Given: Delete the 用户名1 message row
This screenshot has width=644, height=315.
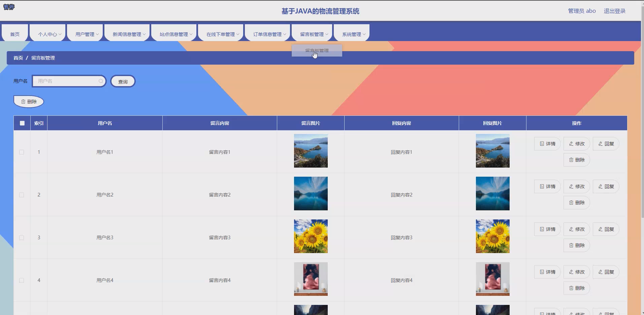Looking at the screenshot, I should click(x=577, y=160).
